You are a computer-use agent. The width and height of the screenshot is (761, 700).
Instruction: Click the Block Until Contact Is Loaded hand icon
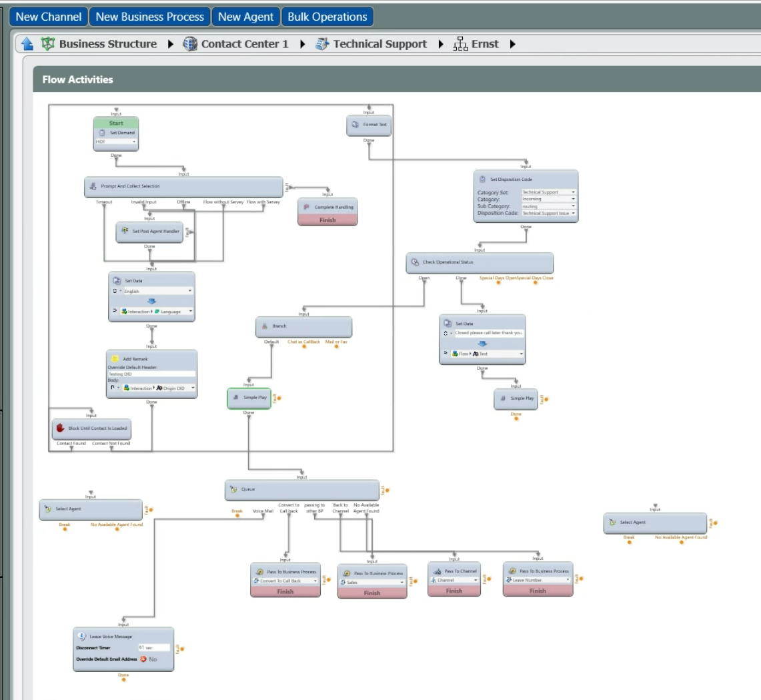tap(60, 428)
